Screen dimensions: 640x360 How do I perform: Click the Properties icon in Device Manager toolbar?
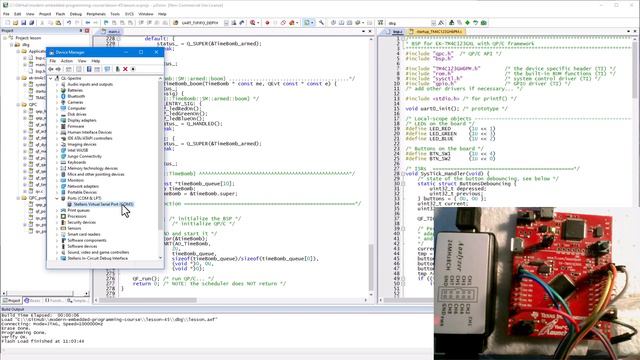79,69
